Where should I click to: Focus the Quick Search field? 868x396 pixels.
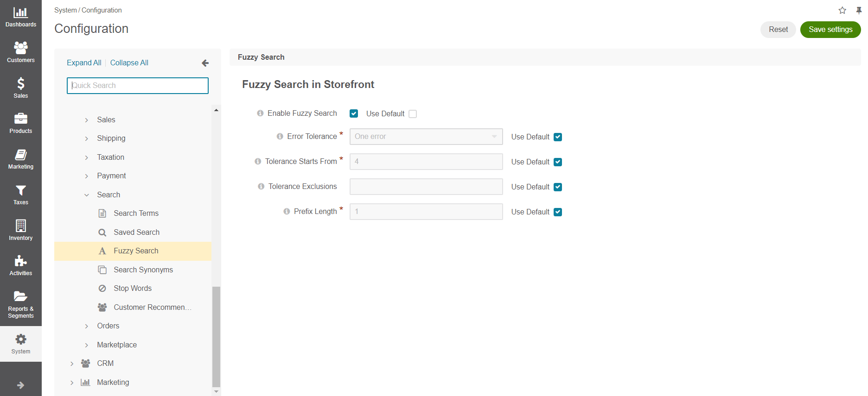click(x=138, y=86)
